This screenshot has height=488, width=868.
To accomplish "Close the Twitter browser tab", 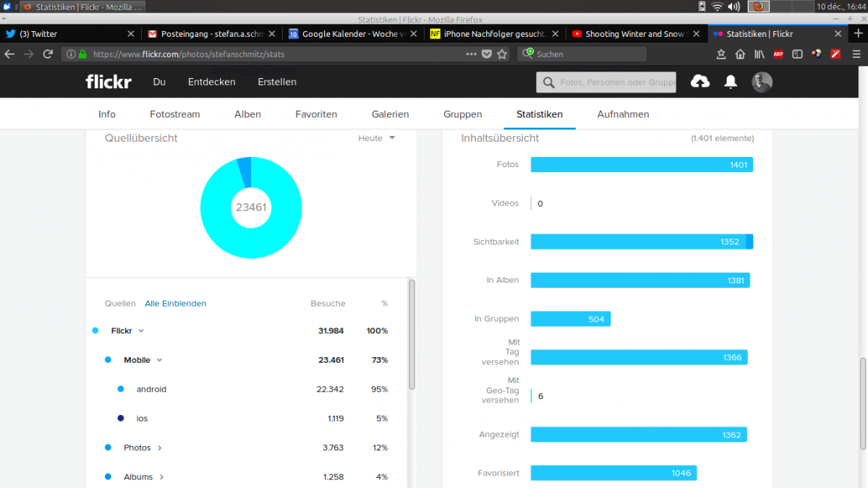I will click(x=131, y=34).
